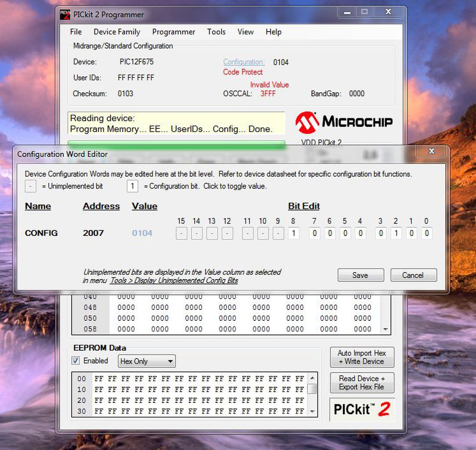Click the Reading device status box
The height and width of the screenshot is (450, 476).
(176, 123)
